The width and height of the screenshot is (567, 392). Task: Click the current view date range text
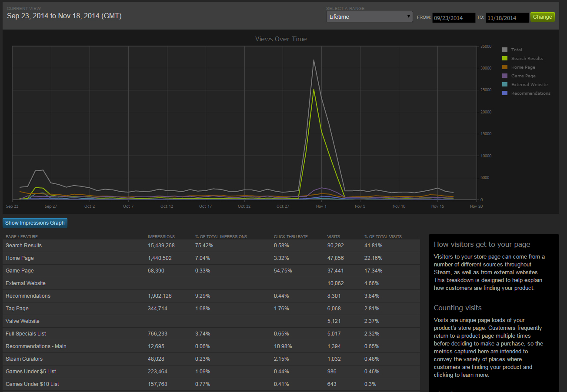tap(64, 16)
